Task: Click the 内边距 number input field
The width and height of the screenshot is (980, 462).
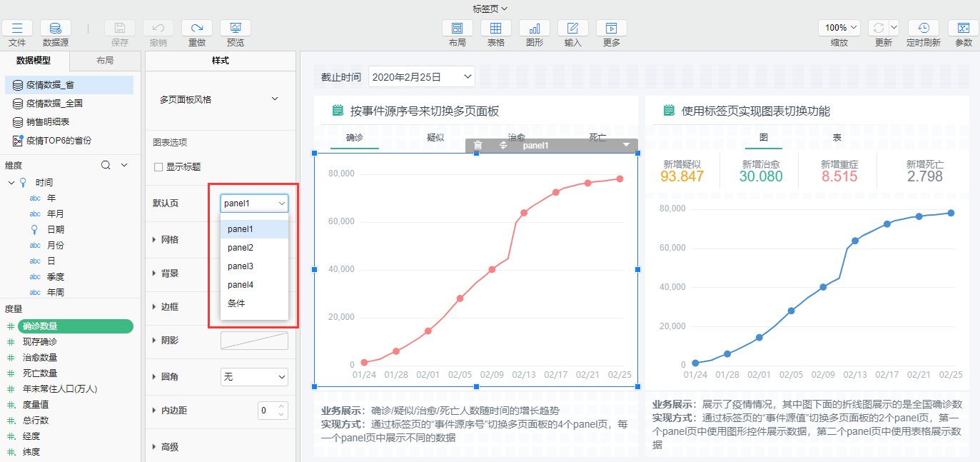Action: tap(266, 411)
